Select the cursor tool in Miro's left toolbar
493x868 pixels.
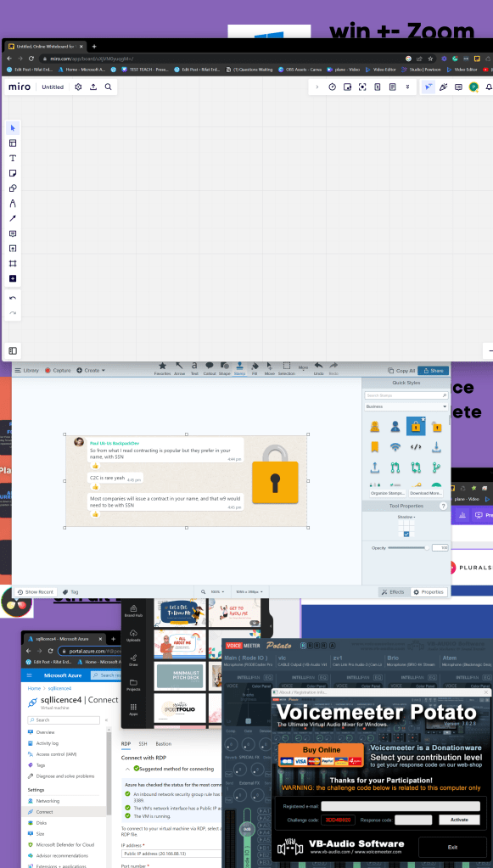(x=13, y=128)
